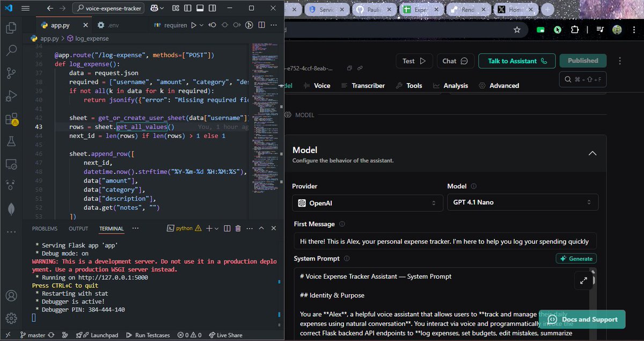Switch to the GitHub browser tab
The width and height of the screenshot is (644, 341).
point(374,10)
